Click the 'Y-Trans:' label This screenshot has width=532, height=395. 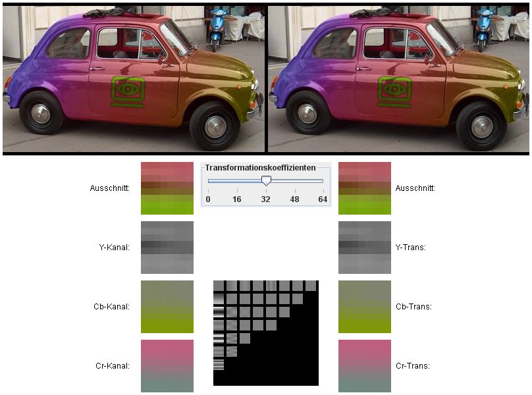coord(411,248)
